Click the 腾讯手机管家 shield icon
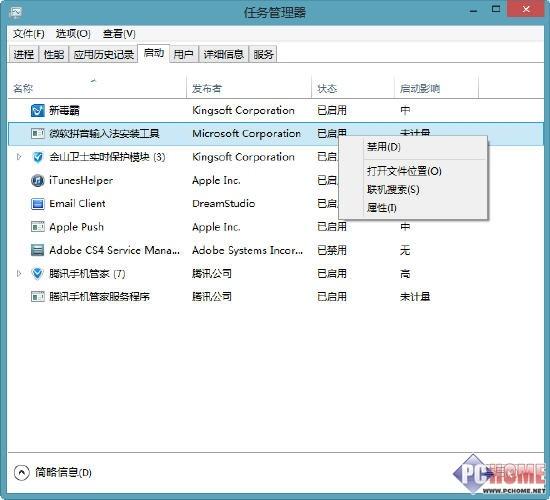The width and height of the screenshot is (550, 500). (38, 273)
